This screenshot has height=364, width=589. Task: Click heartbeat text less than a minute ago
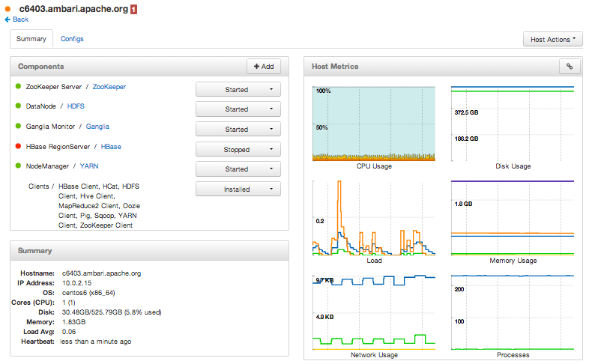pyautogui.click(x=96, y=342)
